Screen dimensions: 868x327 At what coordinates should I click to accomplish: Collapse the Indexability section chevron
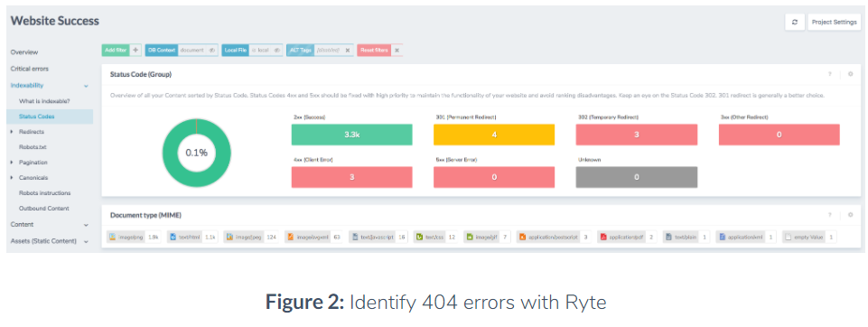coord(86,86)
